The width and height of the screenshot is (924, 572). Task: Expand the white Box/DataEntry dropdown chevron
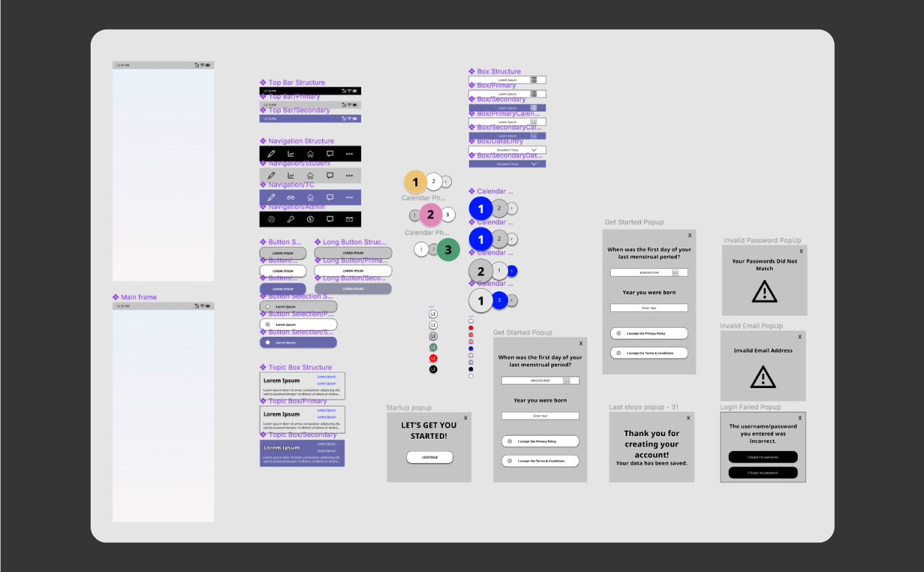(534, 150)
